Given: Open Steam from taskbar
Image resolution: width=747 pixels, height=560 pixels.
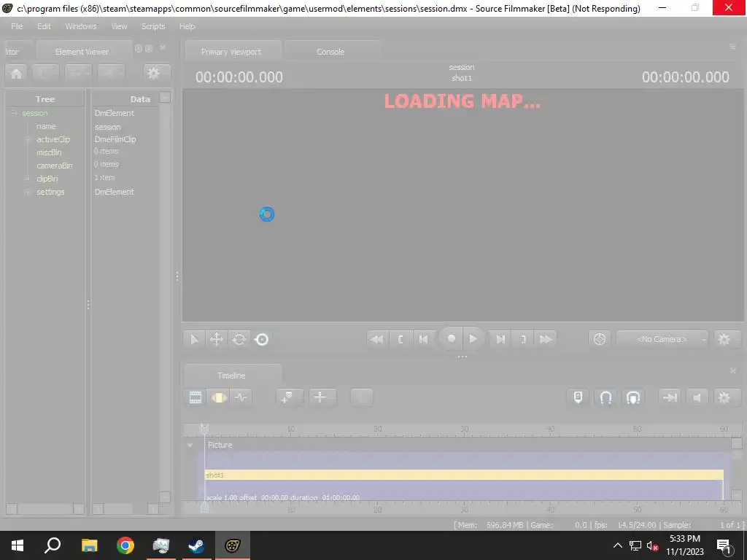Looking at the screenshot, I should tap(196, 545).
